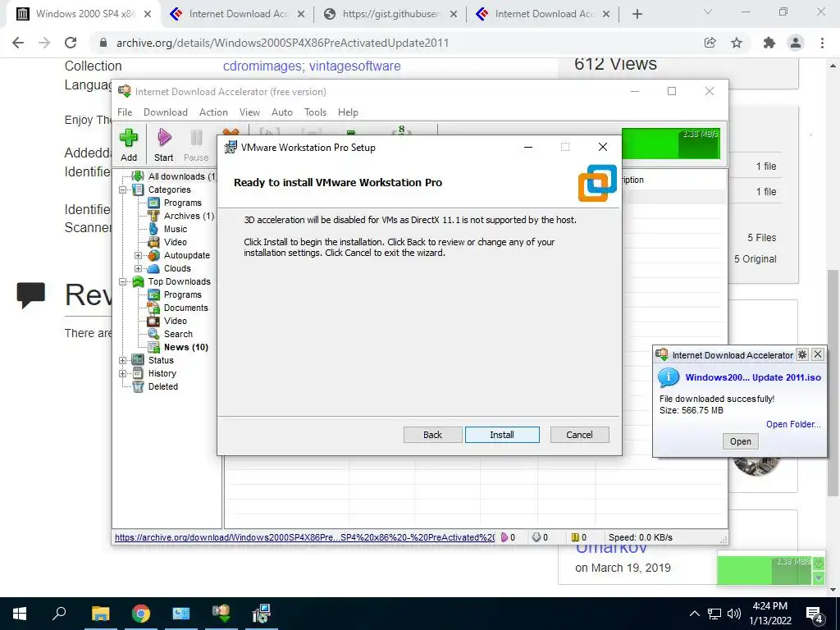Switch to second Internet Download Accelerator tab

[544, 14]
